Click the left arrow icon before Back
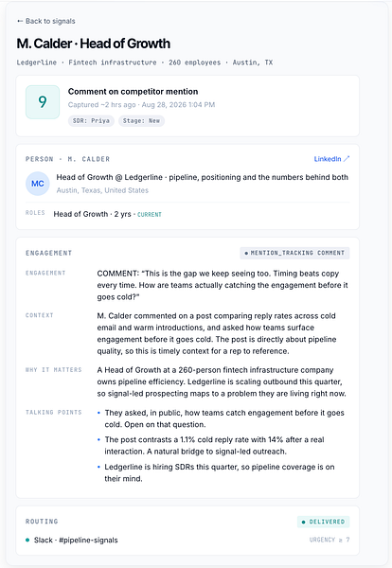The width and height of the screenshot is (392, 568). pos(20,21)
